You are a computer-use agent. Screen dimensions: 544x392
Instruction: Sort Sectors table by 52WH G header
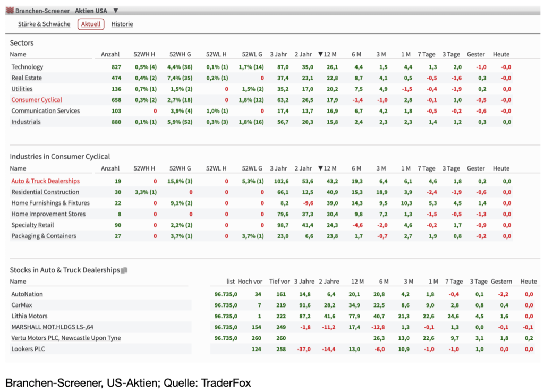[180, 54]
